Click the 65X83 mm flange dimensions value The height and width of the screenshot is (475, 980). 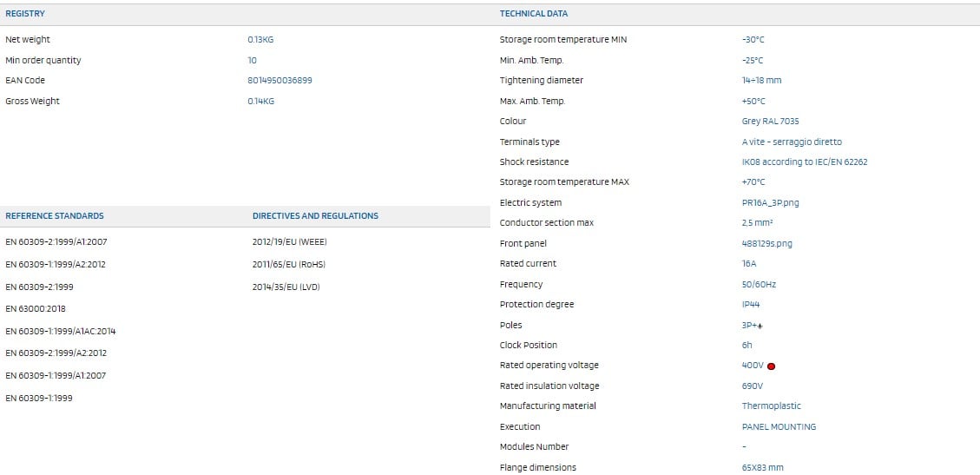762,467
